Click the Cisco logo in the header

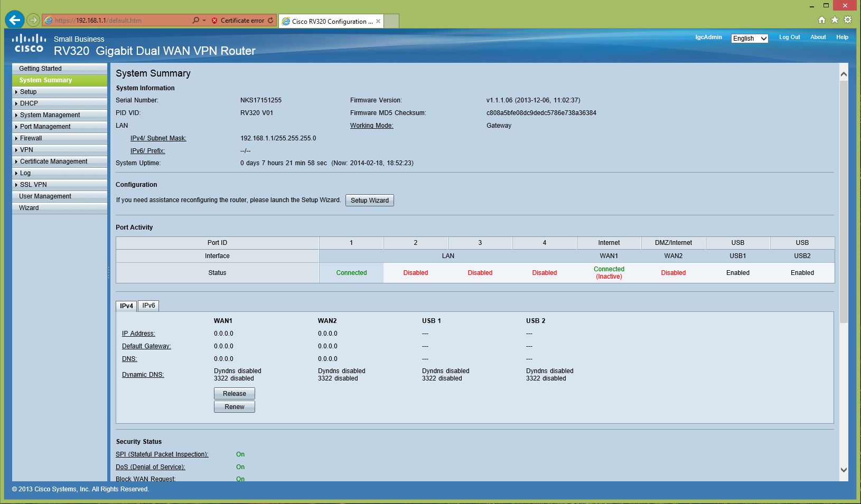29,43
